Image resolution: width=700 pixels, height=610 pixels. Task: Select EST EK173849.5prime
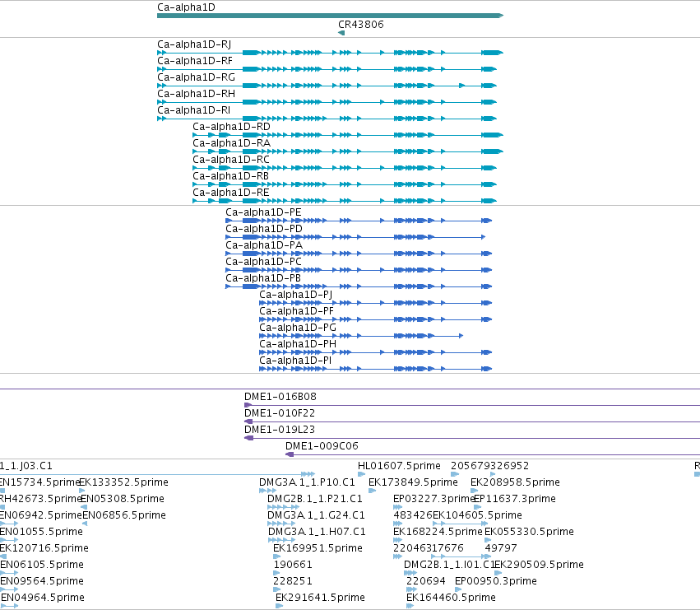tap(413, 482)
